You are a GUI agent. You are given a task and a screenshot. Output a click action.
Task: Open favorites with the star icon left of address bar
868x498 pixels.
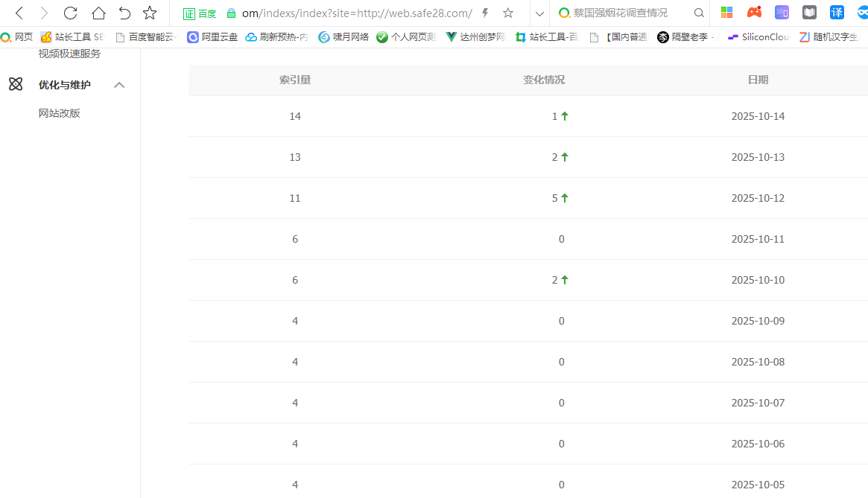point(150,13)
